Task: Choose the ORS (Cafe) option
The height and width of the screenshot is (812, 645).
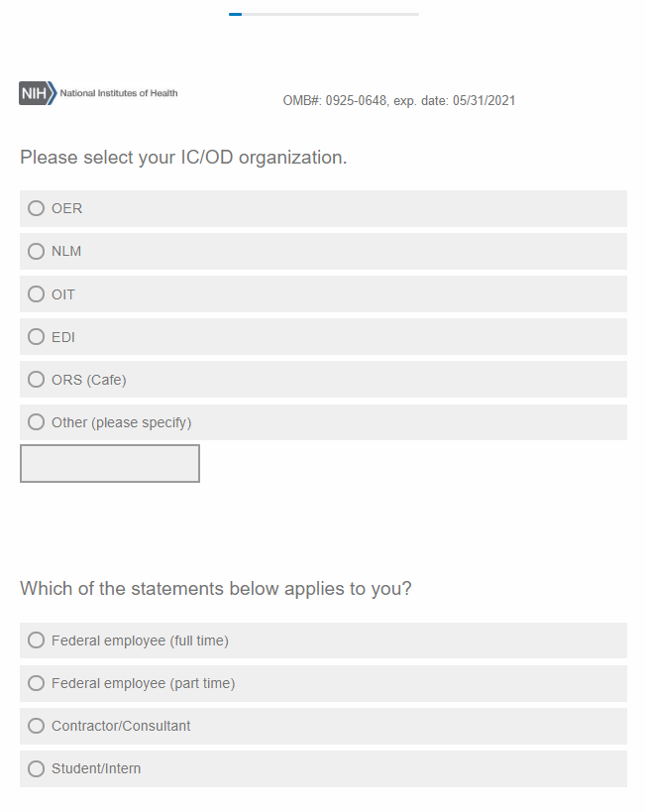Action: (x=37, y=380)
